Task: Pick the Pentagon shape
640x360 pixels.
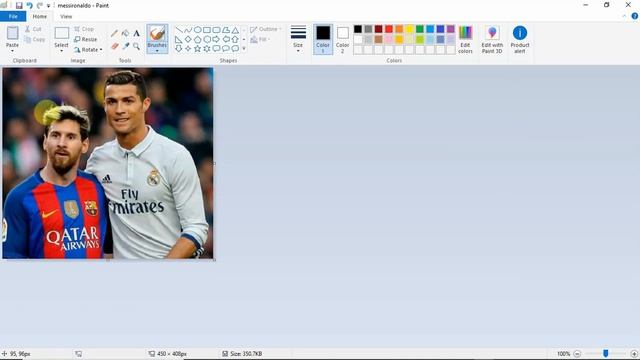Action: 198,39
